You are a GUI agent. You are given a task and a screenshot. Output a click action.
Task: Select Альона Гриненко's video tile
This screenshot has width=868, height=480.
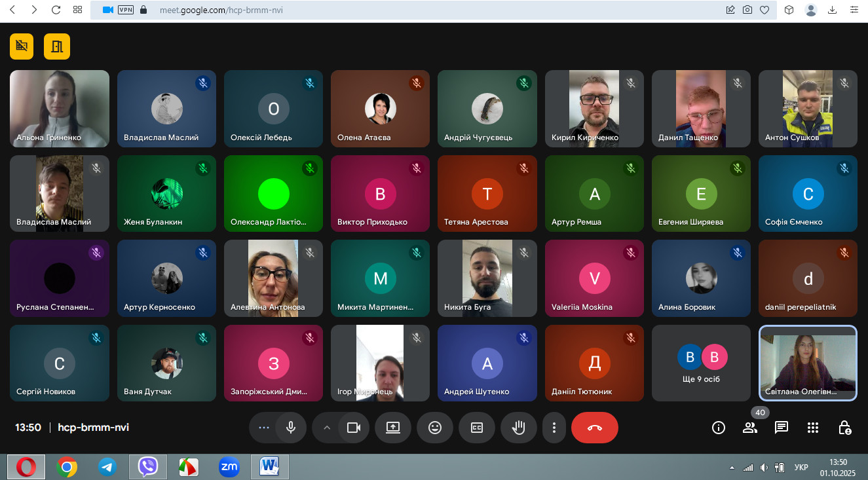coord(60,108)
